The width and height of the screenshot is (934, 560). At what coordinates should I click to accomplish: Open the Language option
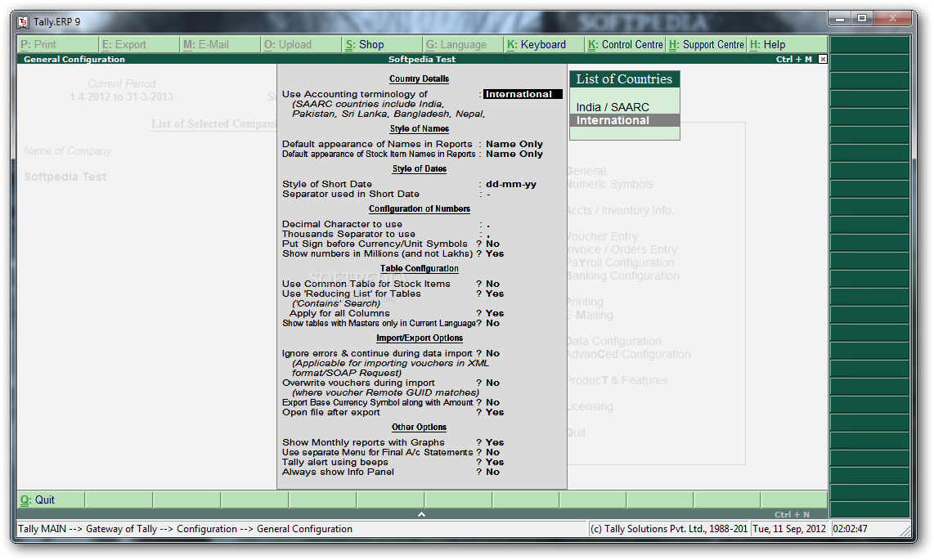pyautogui.click(x=464, y=45)
